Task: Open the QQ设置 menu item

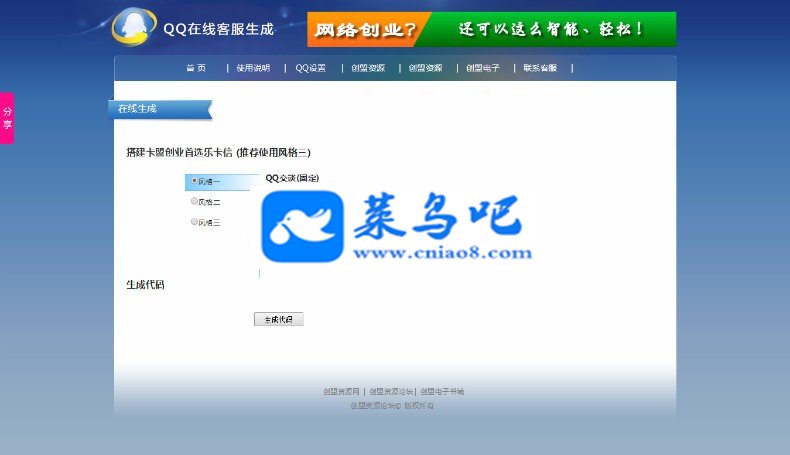Action: 311,68
